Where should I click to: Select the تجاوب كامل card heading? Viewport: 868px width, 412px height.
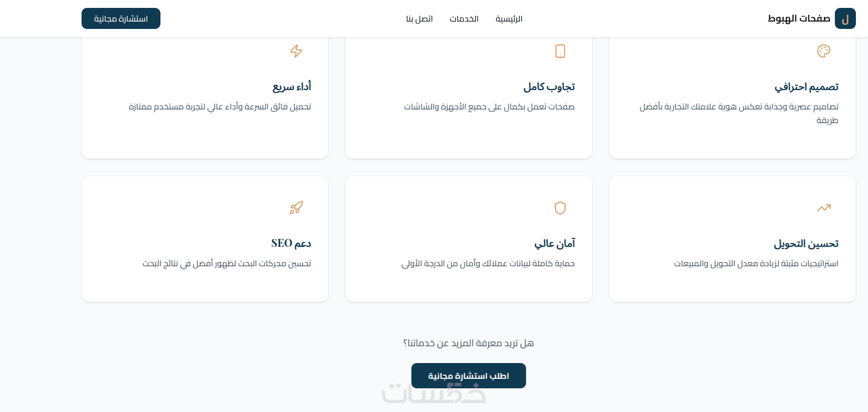(x=549, y=87)
